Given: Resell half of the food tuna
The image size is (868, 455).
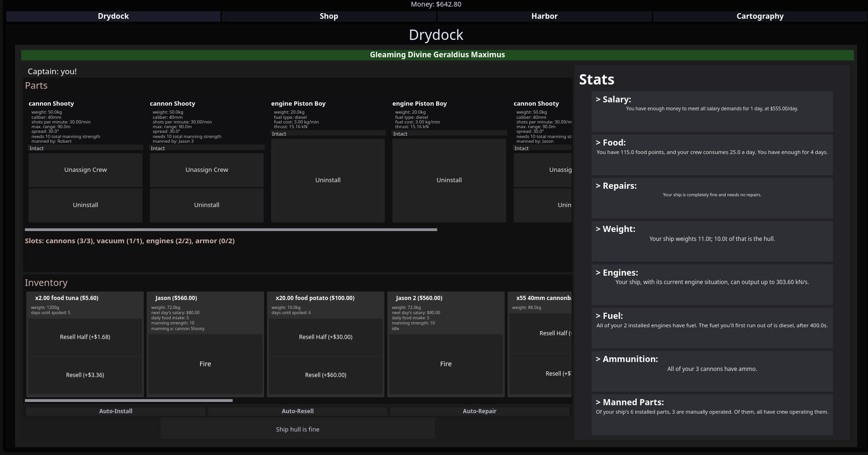Looking at the screenshot, I should tap(85, 337).
